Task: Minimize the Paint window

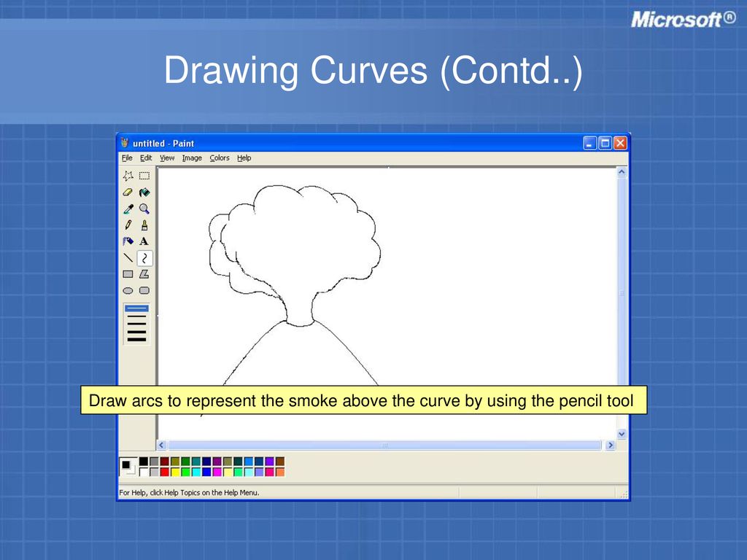Action: pos(589,143)
